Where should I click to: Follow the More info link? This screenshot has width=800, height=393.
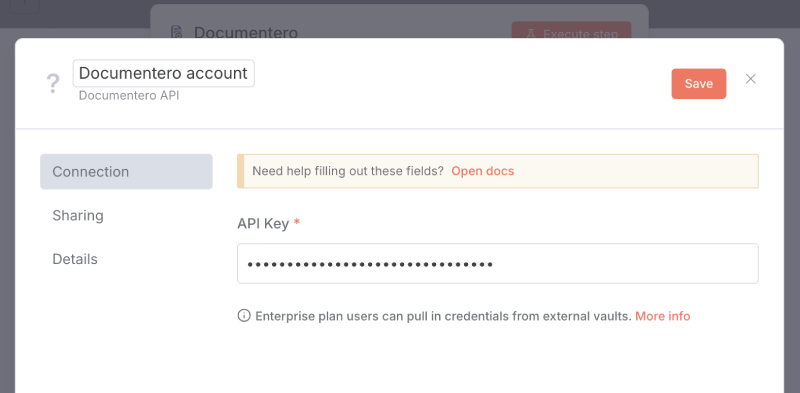[662, 316]
